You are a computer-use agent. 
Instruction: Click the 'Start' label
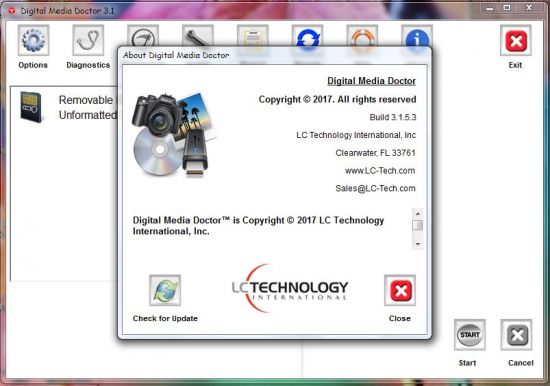pyautogui.click(x=468, y=363)
